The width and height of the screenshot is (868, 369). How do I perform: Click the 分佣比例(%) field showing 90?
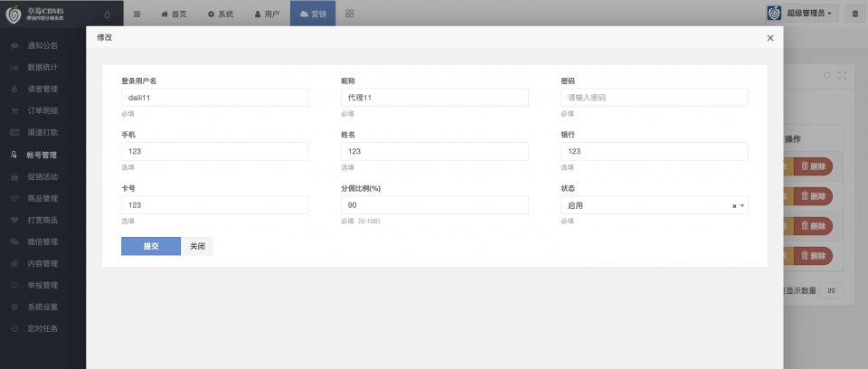point(435,205)
